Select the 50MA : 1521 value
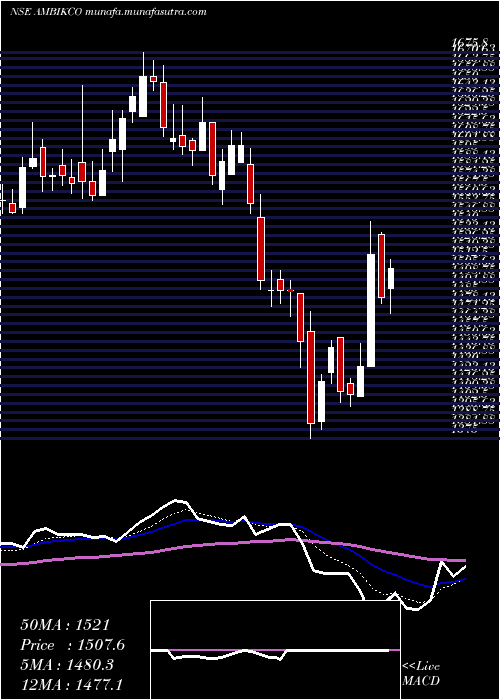Viewport: 500px width, 700px height. pyautogui.click(x=65, y=625)
